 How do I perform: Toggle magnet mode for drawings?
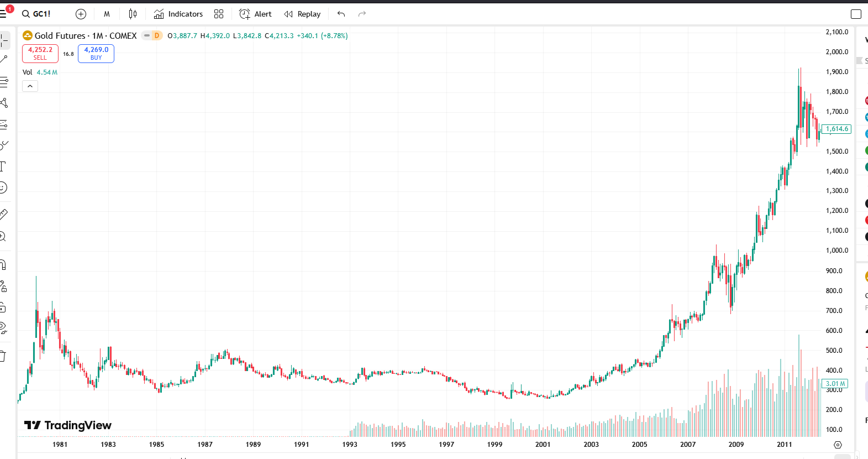click(x=3, y=265)
